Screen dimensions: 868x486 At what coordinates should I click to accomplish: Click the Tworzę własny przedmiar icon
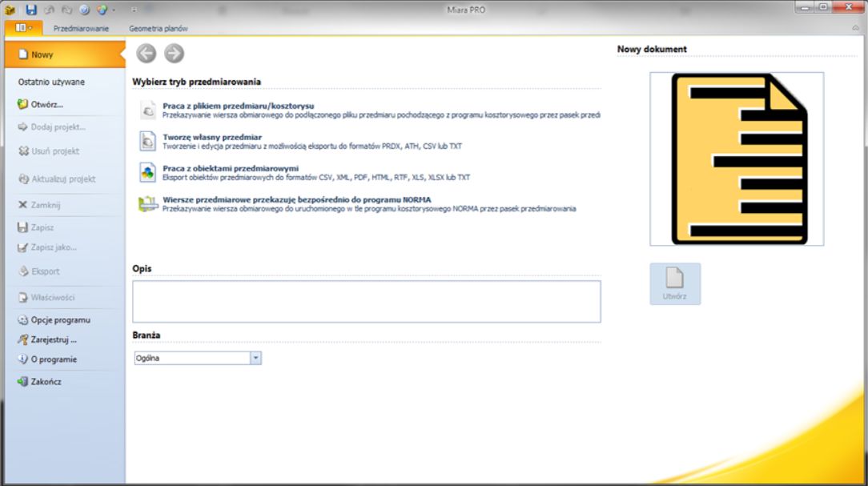tap(148, 141)
